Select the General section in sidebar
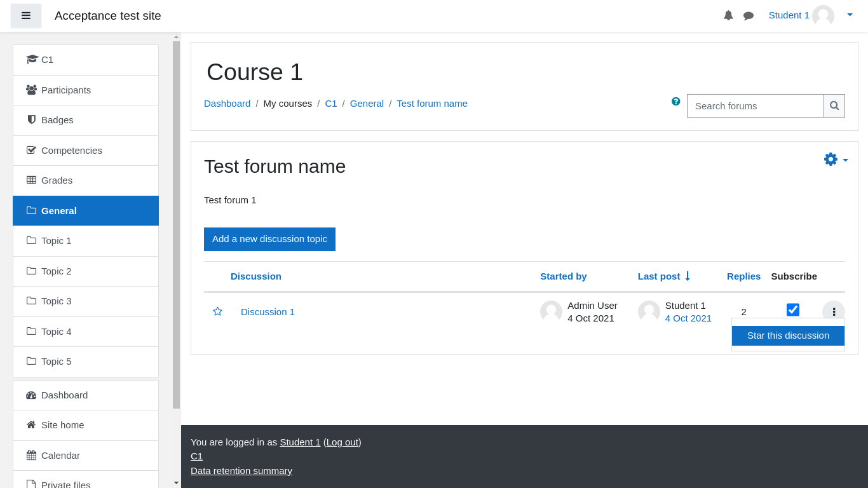This screenshot has height=488, width=868. coord(86,211)
